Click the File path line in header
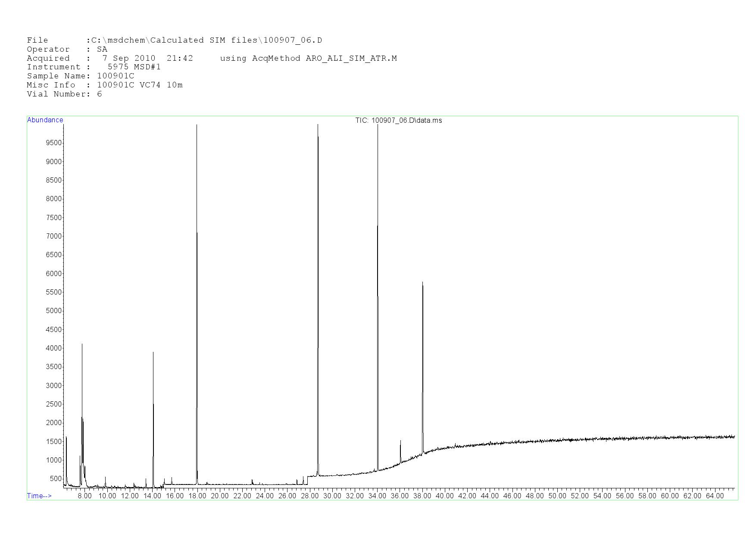756x534 pixels. click(x=174, y=40)
